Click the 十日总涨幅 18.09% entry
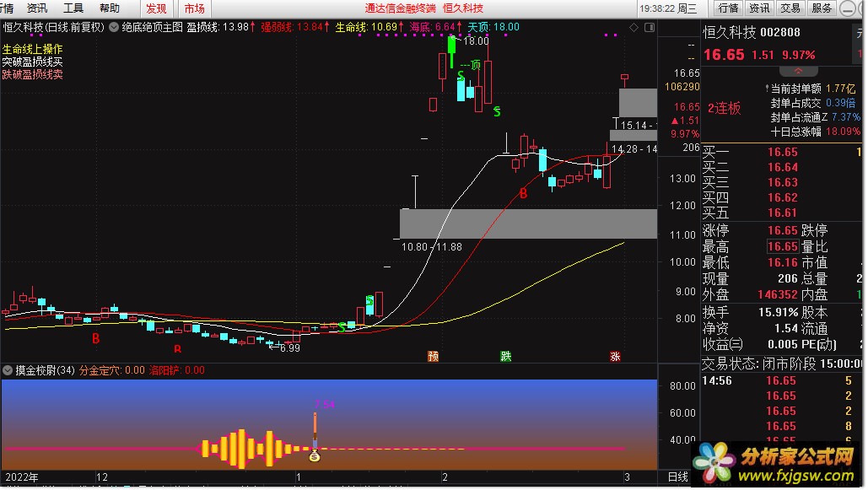 [x=815, y=132]
